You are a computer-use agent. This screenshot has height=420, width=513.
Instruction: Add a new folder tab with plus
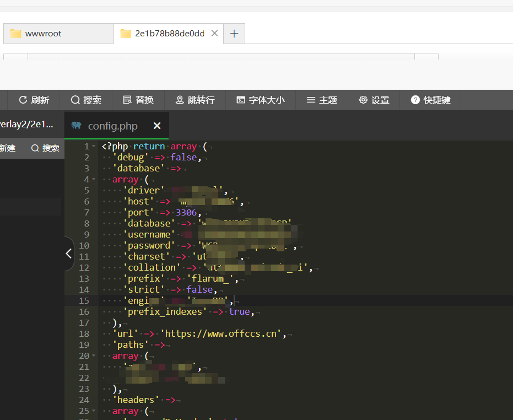point(234,34)
